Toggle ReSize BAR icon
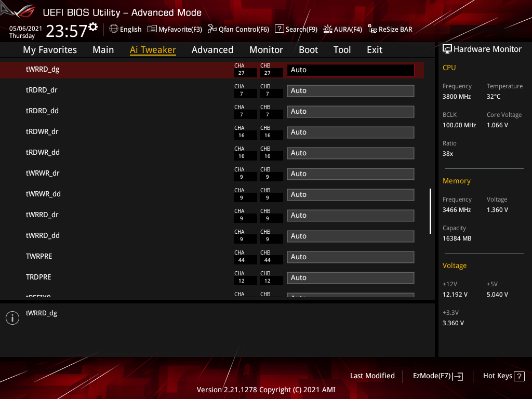This screenshot has width=532, height=399. click(x=372, y=29)
